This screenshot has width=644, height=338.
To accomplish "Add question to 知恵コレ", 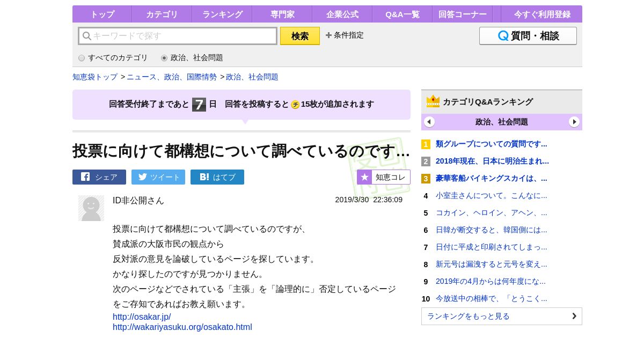I will coord(384,177).
